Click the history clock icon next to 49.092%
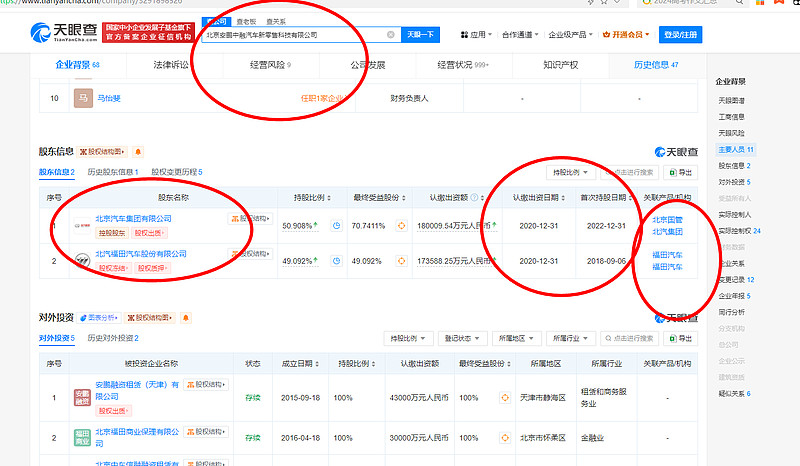This screenshot has height=466, width=800. (x=336, y=261)
